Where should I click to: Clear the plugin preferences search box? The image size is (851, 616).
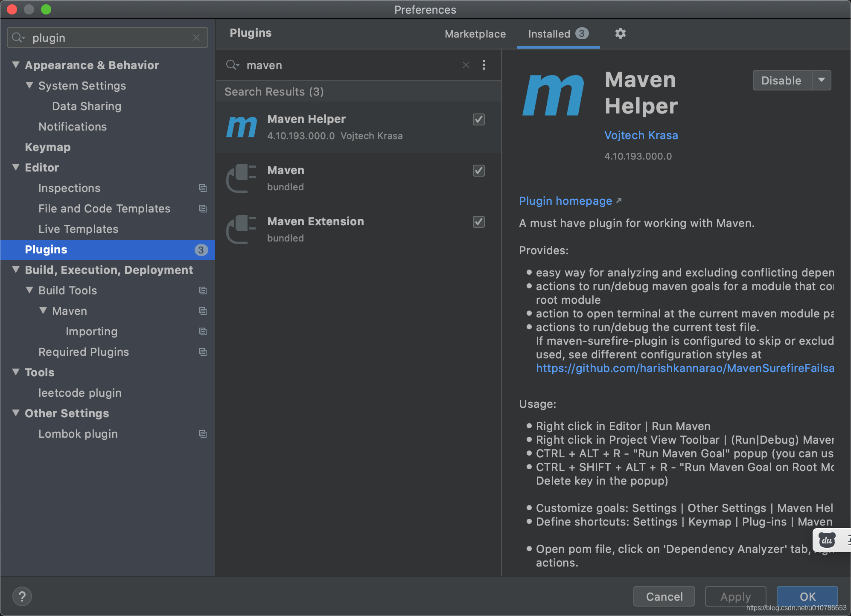(196, 38)
